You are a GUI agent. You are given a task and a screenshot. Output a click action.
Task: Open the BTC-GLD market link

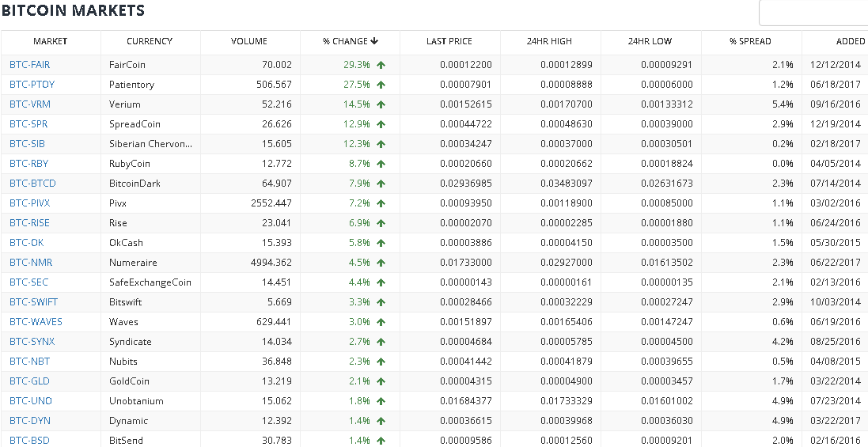point(29,381)
